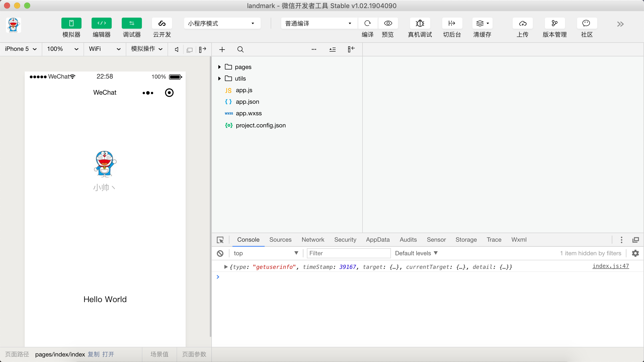
Task: Open remote device debugging bug icon
Action: [420, 23]
